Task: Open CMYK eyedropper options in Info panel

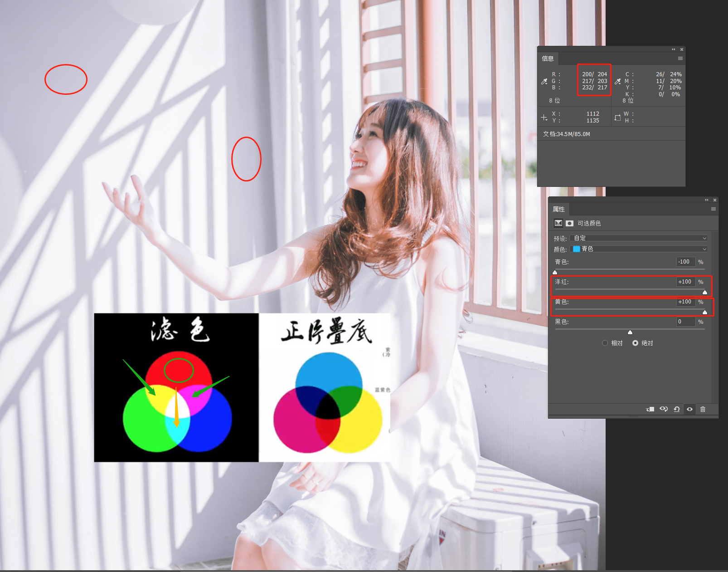Action: (617, 82)
